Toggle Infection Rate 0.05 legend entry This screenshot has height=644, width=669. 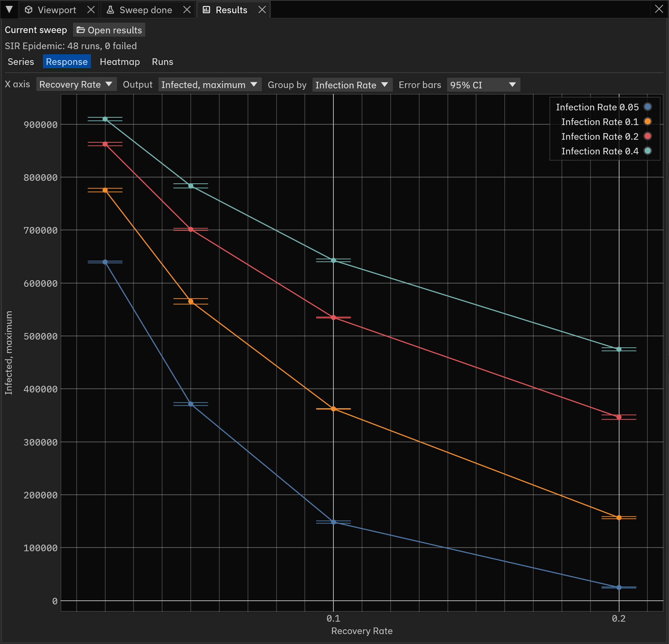click(x=604, y=107)
